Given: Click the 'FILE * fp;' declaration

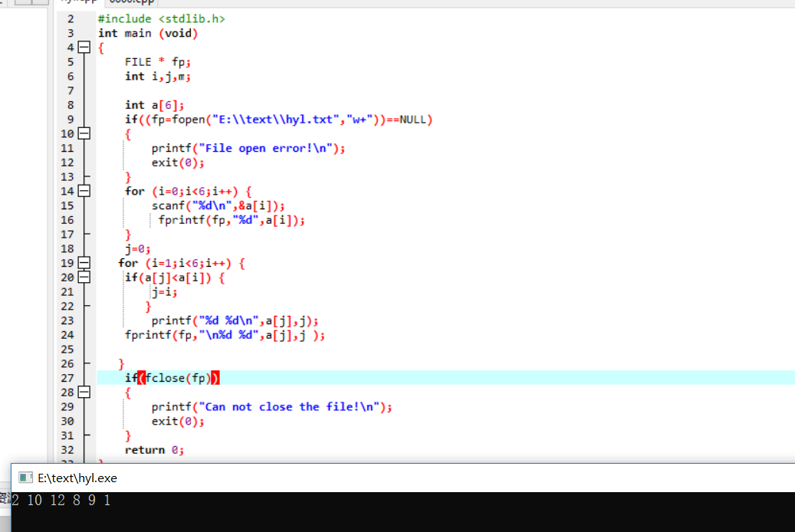Looking at the screenshot, I should pos(158,62).
